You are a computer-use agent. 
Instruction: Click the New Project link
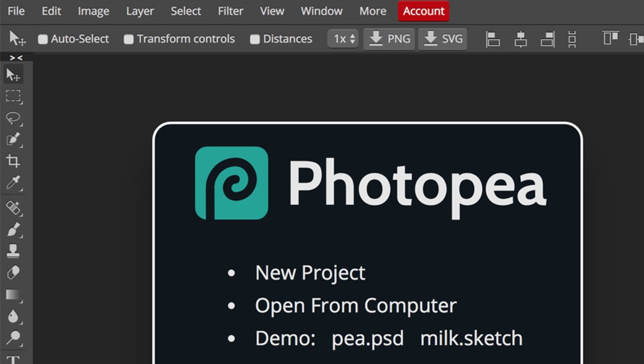[310, 273]
